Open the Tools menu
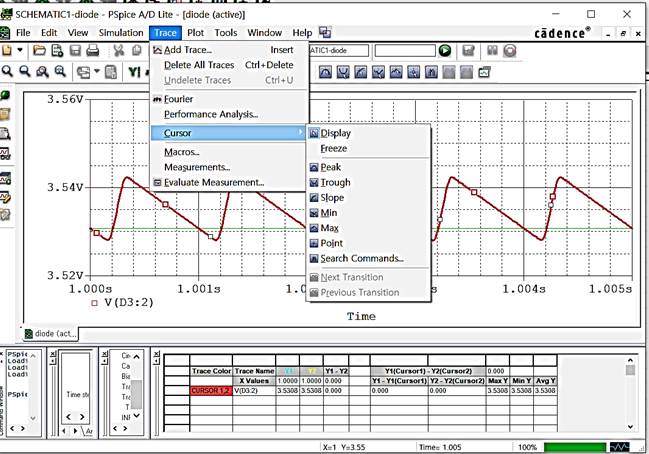This screenshot has height=454, width=649. pyautogui.click(x=226, y=33)
